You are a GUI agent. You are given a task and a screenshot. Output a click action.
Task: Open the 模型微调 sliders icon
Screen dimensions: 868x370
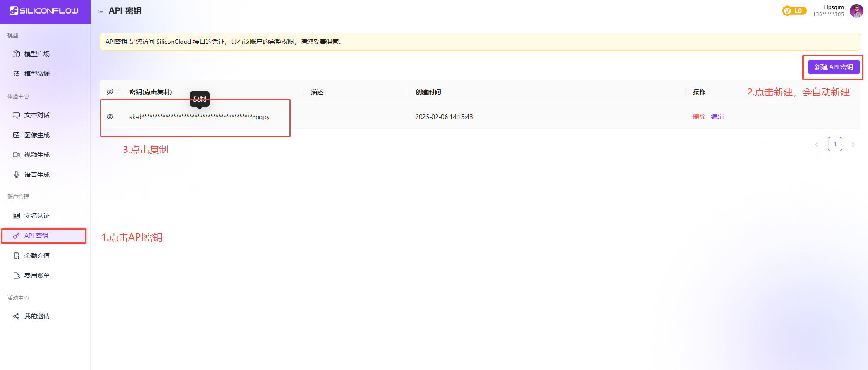[16, 74]
